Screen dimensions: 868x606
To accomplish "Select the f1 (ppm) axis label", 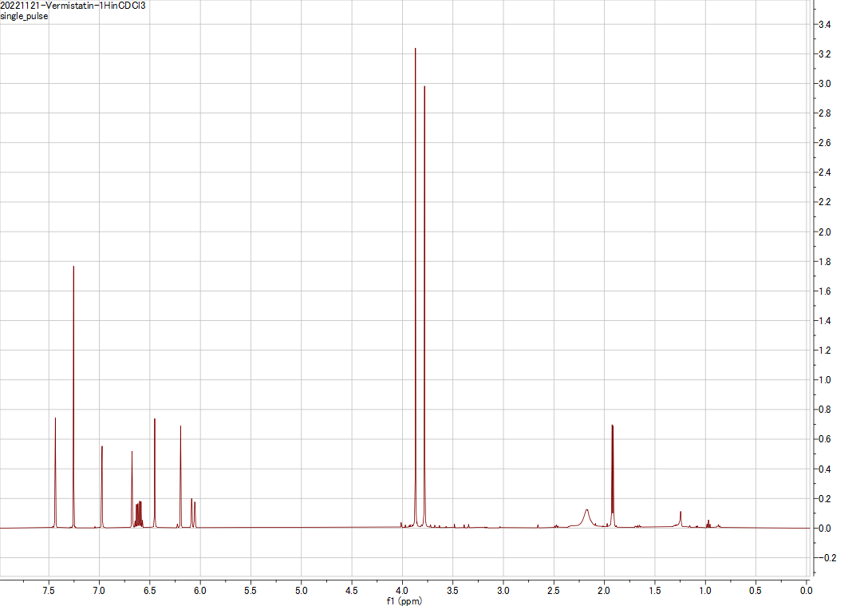I will pyautogui.click(x=404, y=599).
